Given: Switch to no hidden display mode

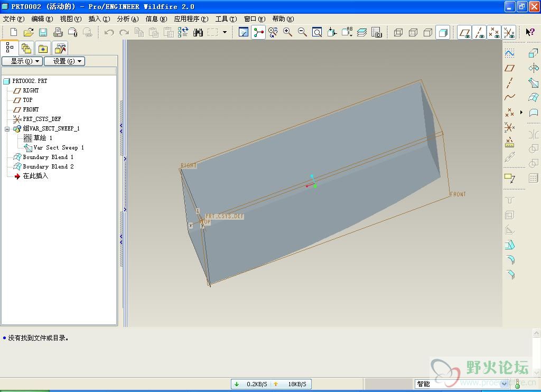Looking at the screenshot, I should pos(428,32).
